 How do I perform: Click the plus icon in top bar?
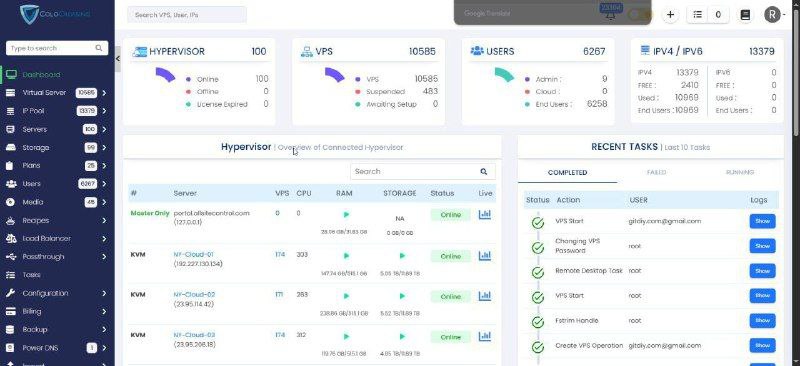(670, 15)
